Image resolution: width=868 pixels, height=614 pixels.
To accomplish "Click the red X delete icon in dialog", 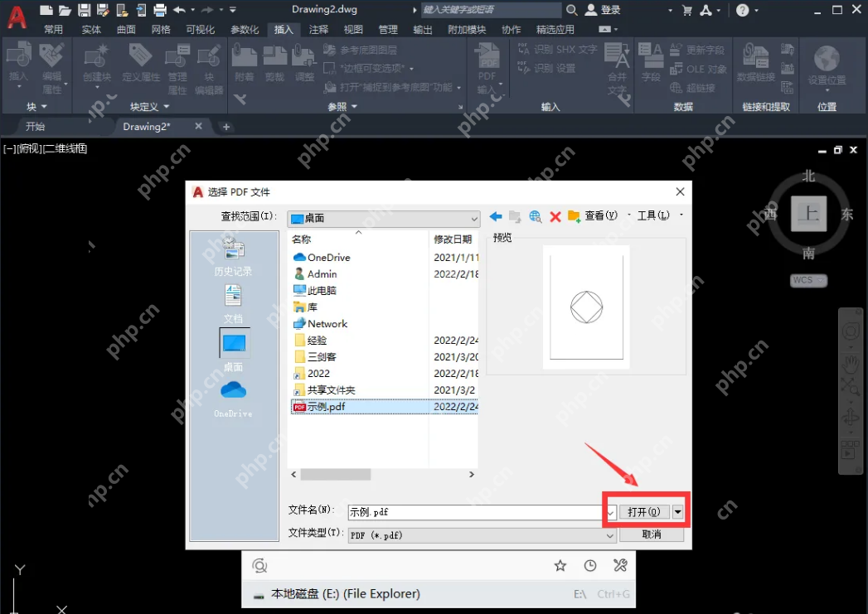I will click(x=555, y=216).
